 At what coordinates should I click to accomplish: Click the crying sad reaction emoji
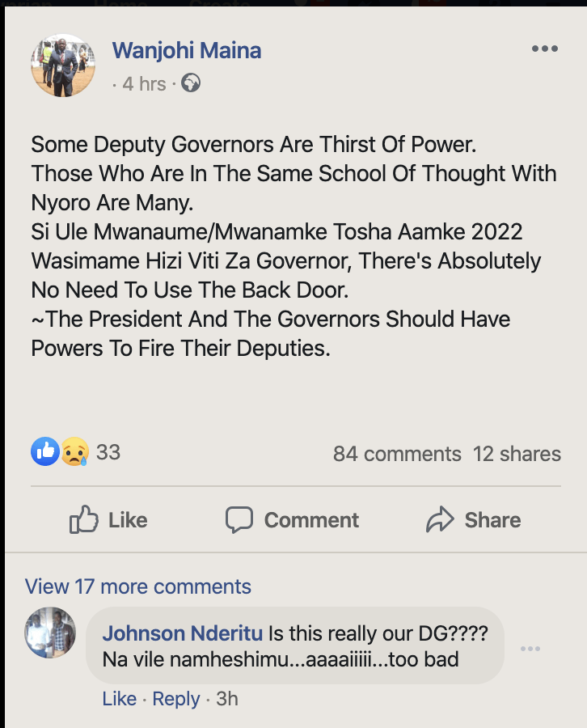click(74, 452)
